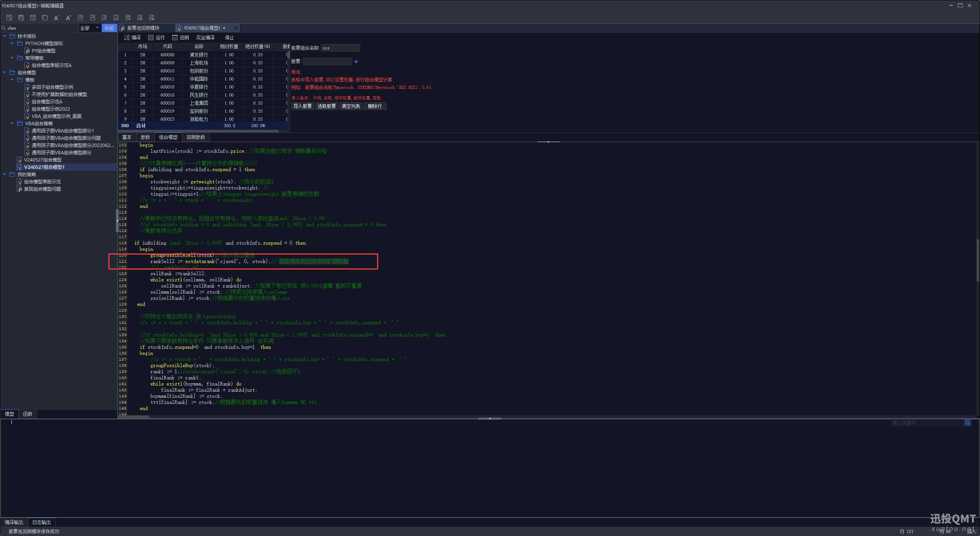Click 完全编译 full compile
The image size is (980, 536).
205,38
